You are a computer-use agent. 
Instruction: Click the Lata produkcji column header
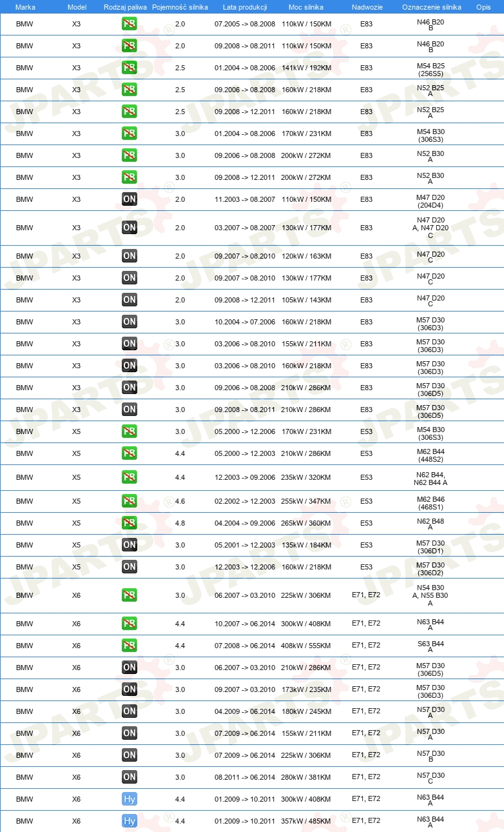(245, 6)
